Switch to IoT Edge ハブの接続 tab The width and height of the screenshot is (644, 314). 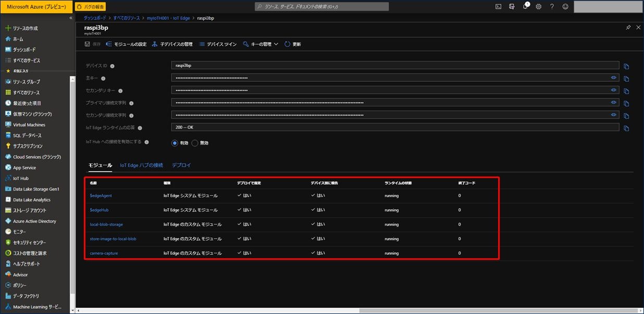(x=141, y=165)
